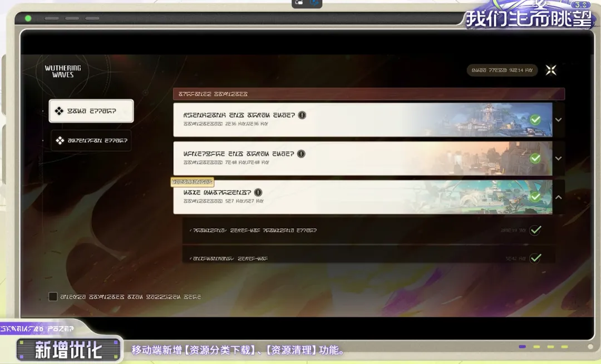The image size is (601, 364).
Task: Click the 新增优化 label
Action: point(69,350)
